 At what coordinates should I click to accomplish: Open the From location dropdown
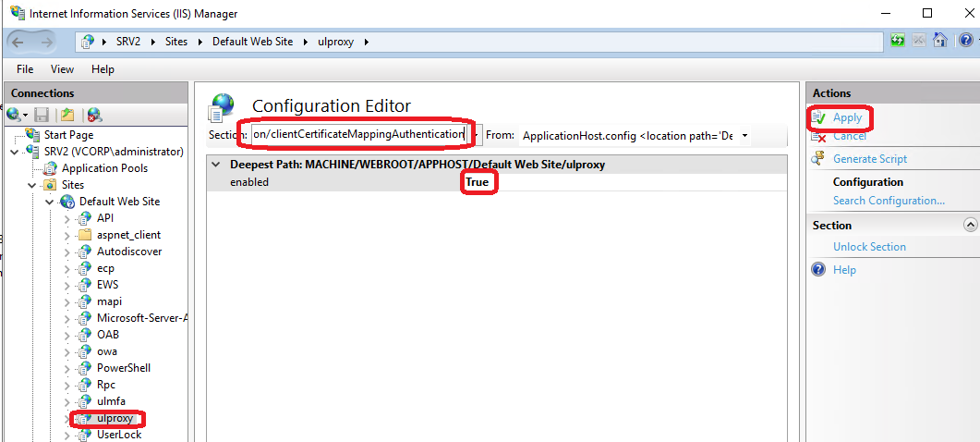click(x=745, y=135)
